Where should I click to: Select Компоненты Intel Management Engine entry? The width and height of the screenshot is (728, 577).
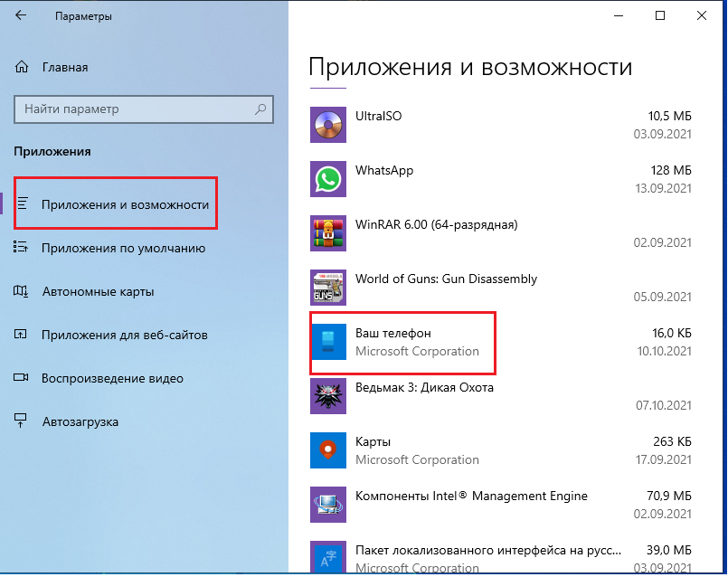pos(471,496)
